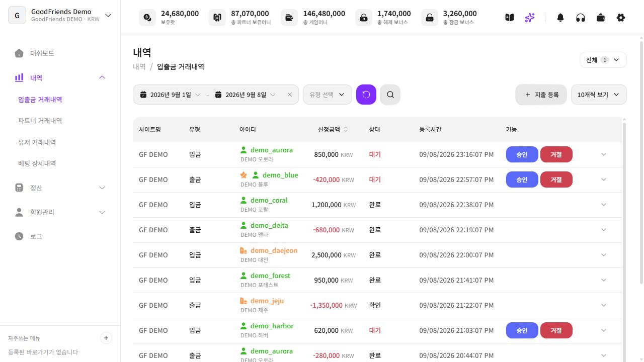Reject demo_aurora deposit with 거절

pos(556,154)
